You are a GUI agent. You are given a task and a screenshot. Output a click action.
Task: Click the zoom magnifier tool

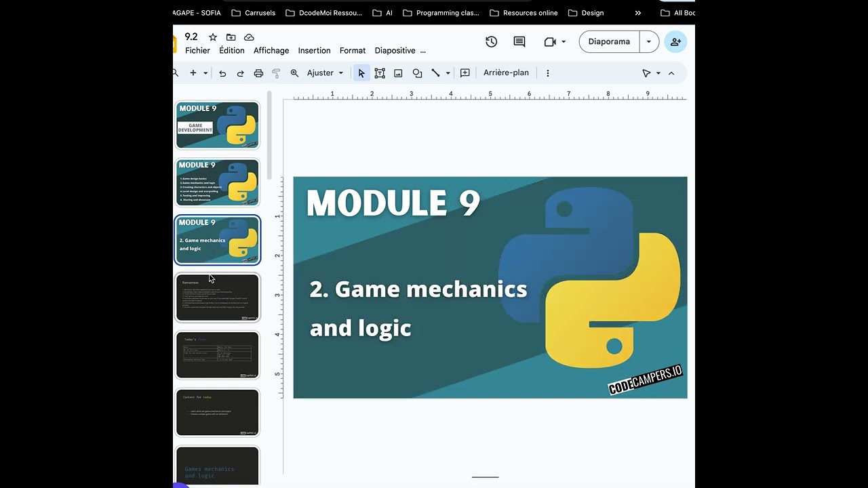pyautogui.click(x=294, y=73)
